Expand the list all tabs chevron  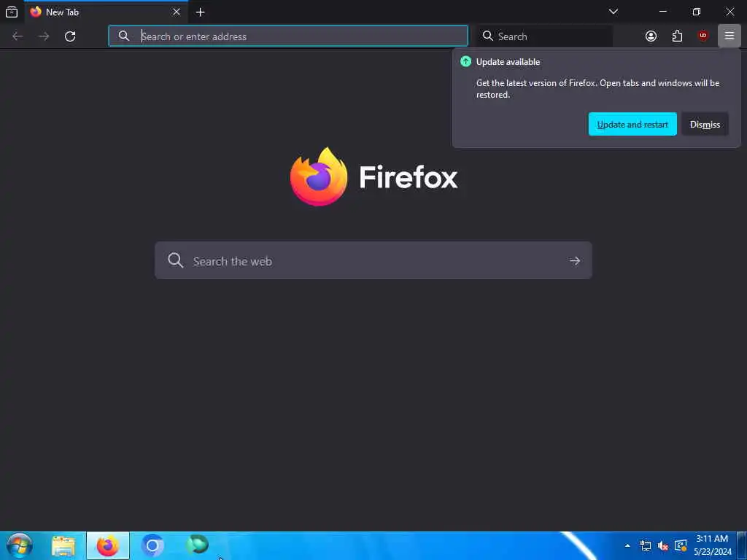point(614,12)
